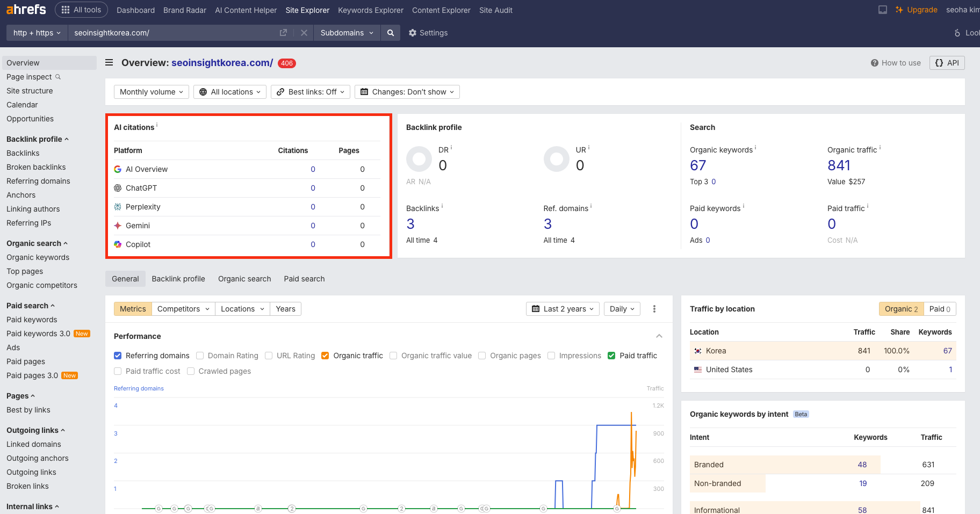Click the ChatGPT icon in AI citations
Viewport: 980px width, 514px height.
tap(118, 187)
